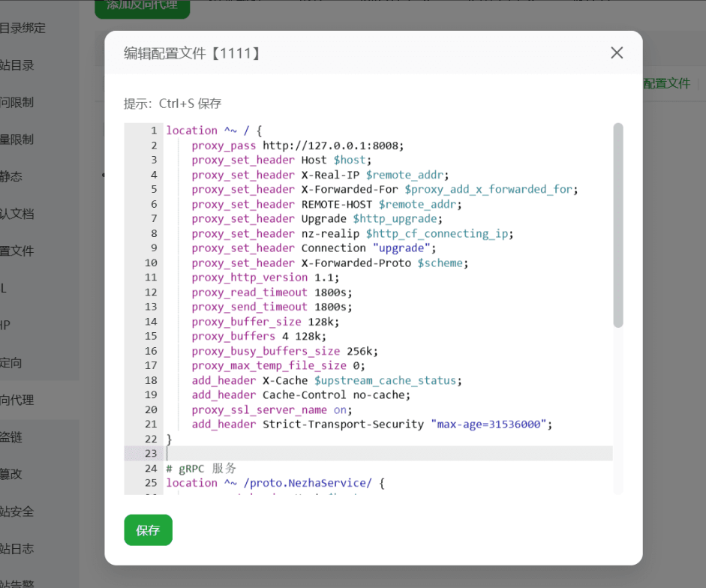Open 默认文档 sidebar item
Screen dimensions: 706x588
pyautogui.click(x=17, y=214)
